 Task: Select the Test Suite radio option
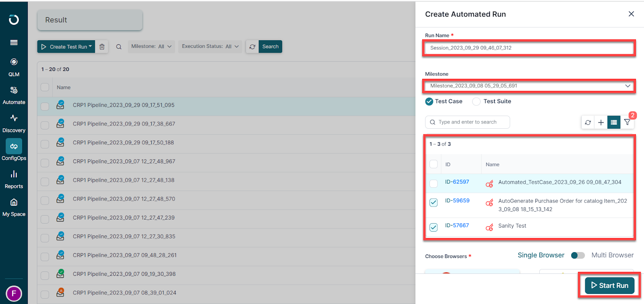coord(476,101)
